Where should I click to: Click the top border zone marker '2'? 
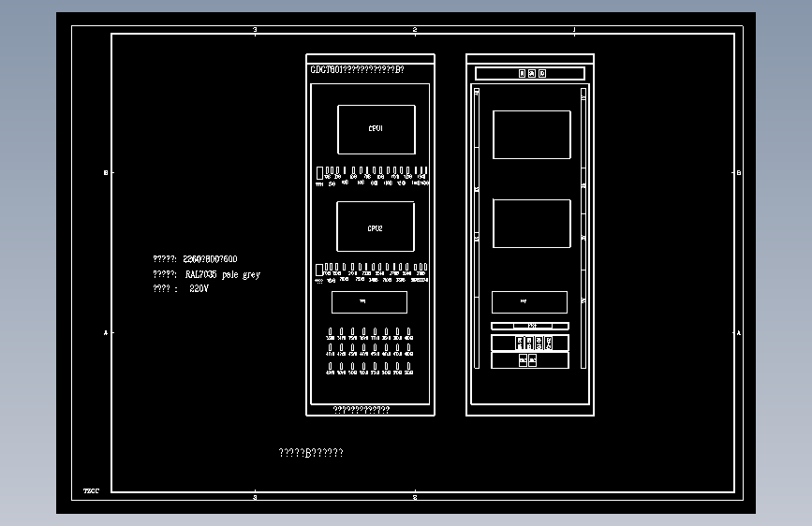[415, 30]
